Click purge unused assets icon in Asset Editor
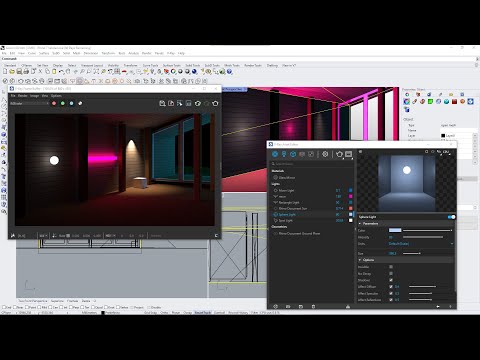Screen dimensions: 480x360 click(x=348, y=306)
